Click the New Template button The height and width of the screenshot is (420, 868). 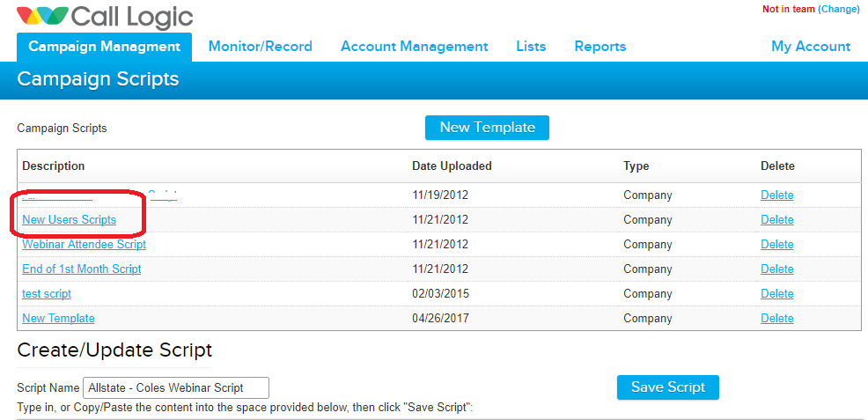pyautogui.click(x=487, y=128)
